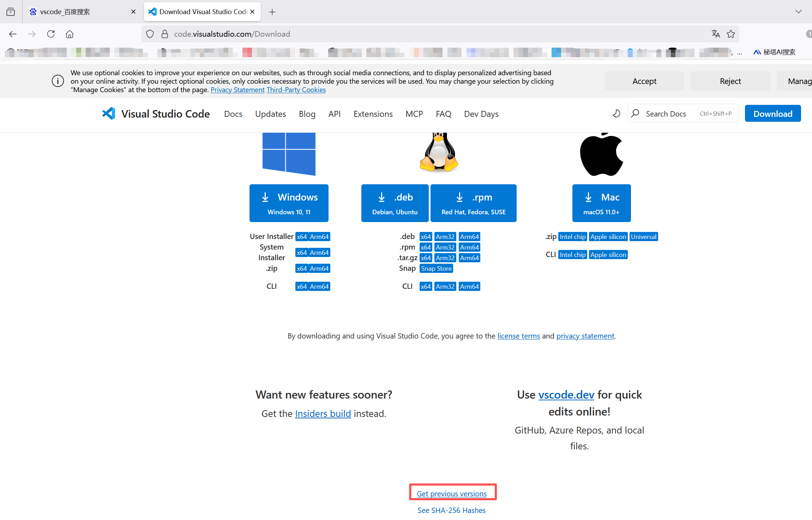Viewport: 812px width, 520px height.
Task: Open the search docs magnifier icon
Action: click(x=635, y=113)
